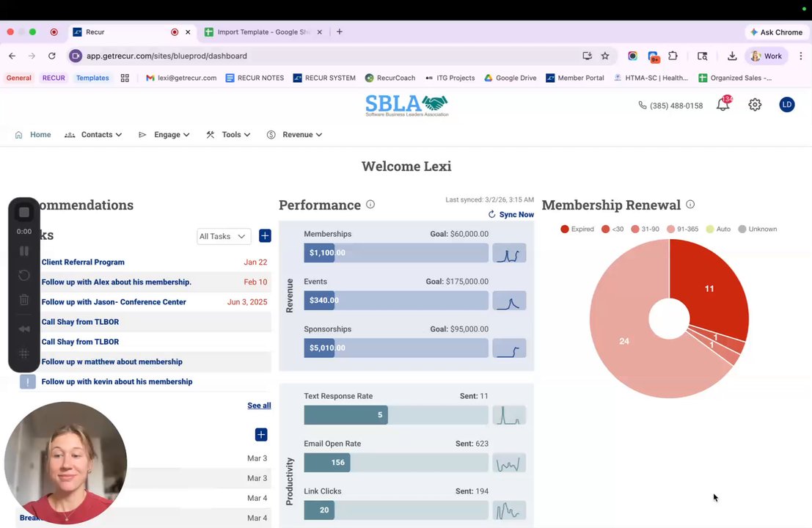Screen dimensions: 812x528
Task: Expand the Contacts menu
Action: point(93,135)
